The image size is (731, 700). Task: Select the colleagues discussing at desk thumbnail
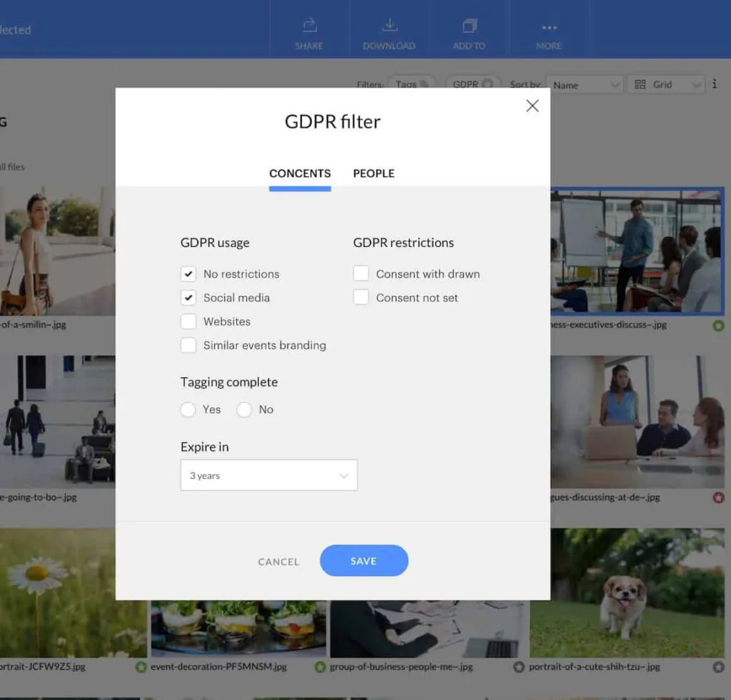637,422
